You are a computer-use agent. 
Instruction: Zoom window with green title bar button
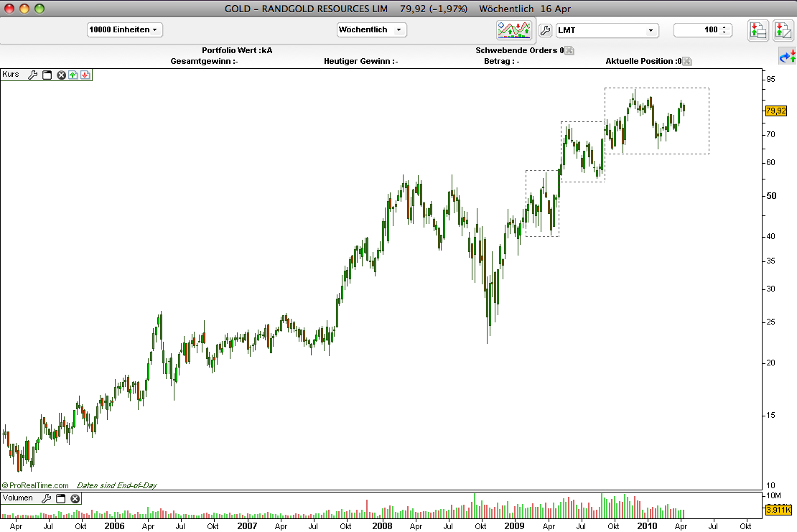(39, 9)
